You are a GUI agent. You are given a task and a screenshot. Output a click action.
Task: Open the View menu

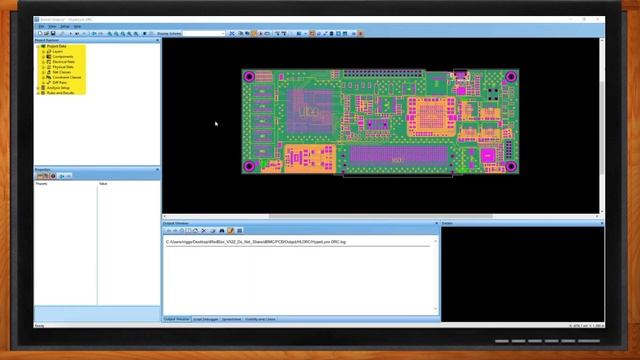coord(52,27)
